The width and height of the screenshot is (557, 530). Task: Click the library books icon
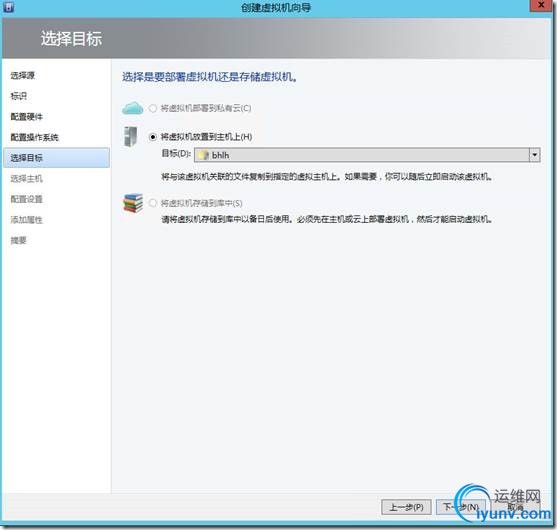[133, 203]
